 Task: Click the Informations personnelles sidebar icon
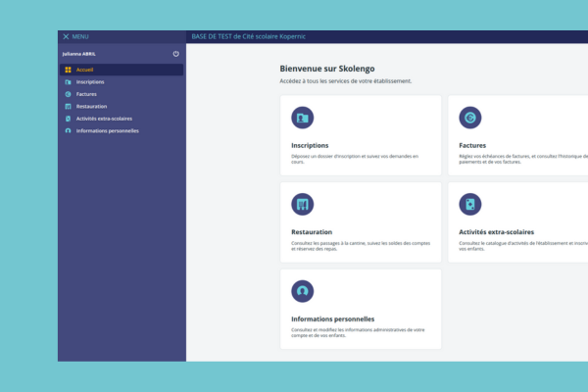pos(68,131)
